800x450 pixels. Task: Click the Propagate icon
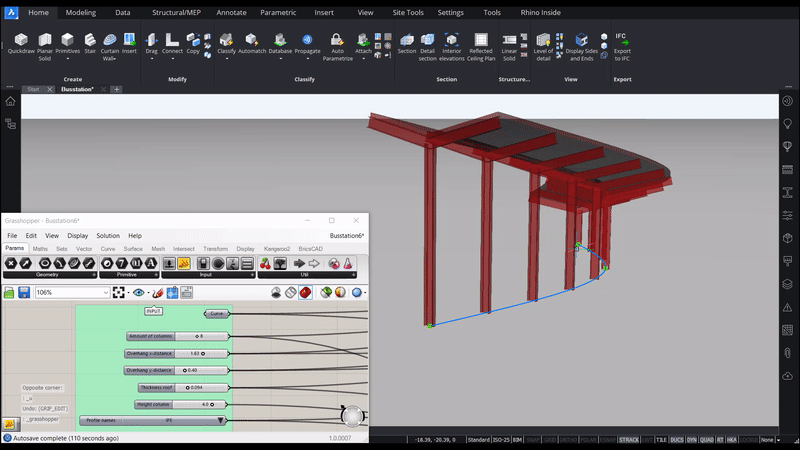[308, 42]
